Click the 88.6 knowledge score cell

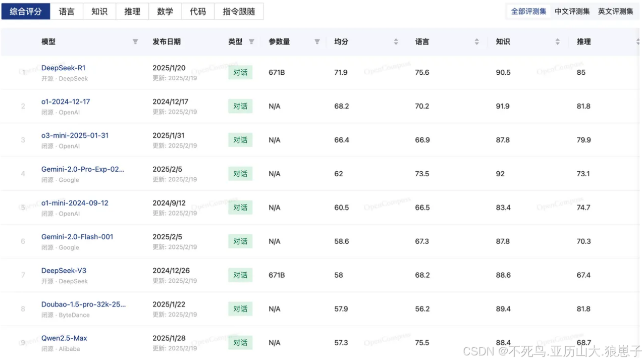click(x=503, y=275)
